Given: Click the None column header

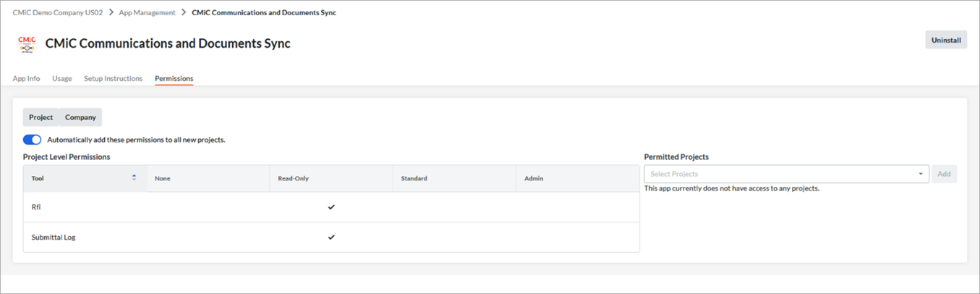Looking at the screenshot, I should (208, 178).
